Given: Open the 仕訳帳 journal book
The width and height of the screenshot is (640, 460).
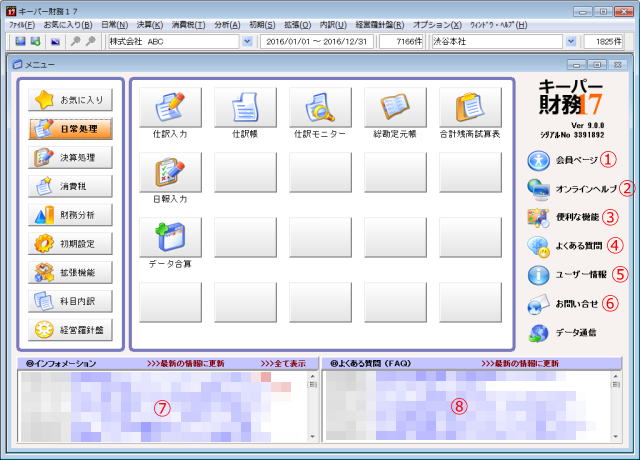Looking at the screenshot, I should coord(245,107).
